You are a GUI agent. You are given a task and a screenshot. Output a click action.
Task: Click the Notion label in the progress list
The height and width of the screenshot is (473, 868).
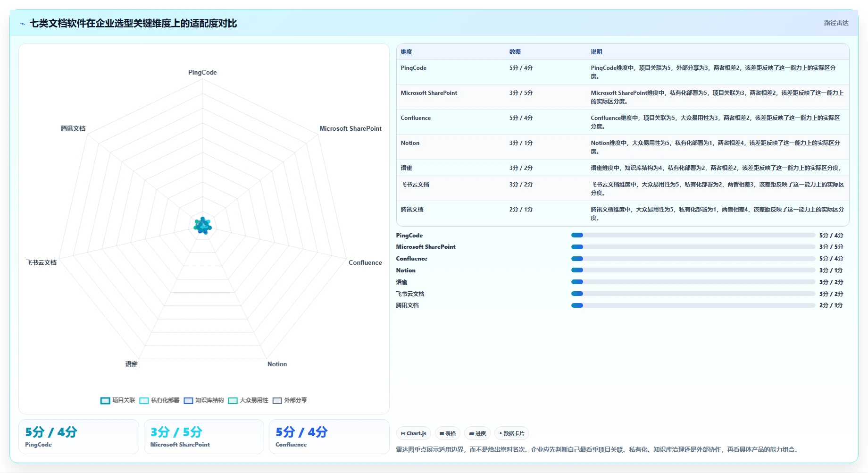pos(406,270)
